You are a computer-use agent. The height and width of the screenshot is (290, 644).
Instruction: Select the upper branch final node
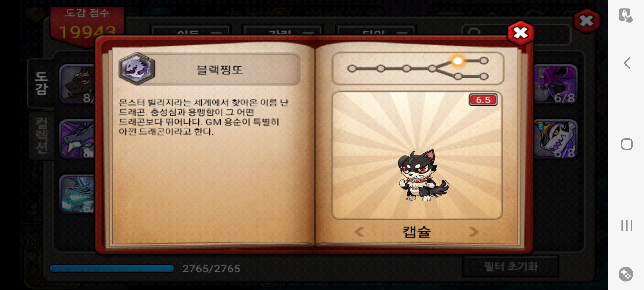point(484,61)
